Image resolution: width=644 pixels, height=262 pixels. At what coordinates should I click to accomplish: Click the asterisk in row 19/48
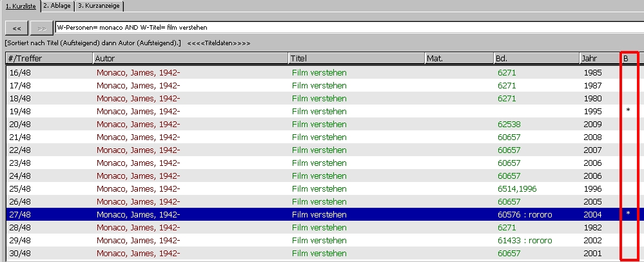pyautogui.click(x=628, y=112)
